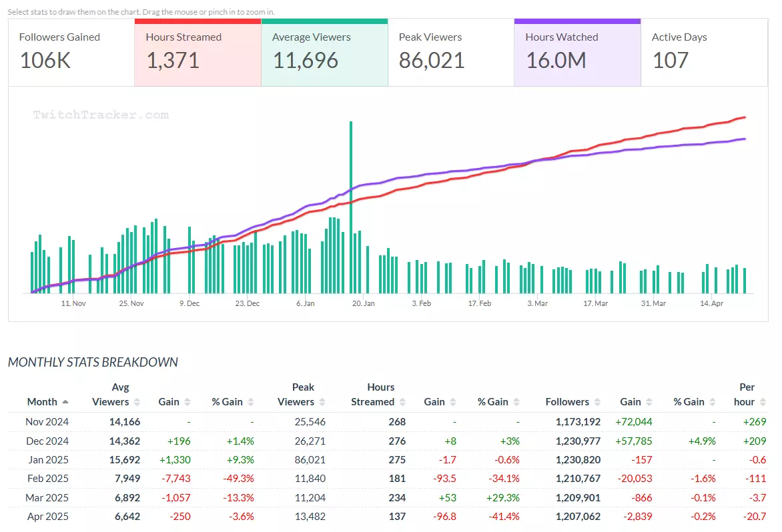The height and width of the screenshot is (532, 782).
Task: Click the '-20.7' per hour value
Action: (755, 517)
